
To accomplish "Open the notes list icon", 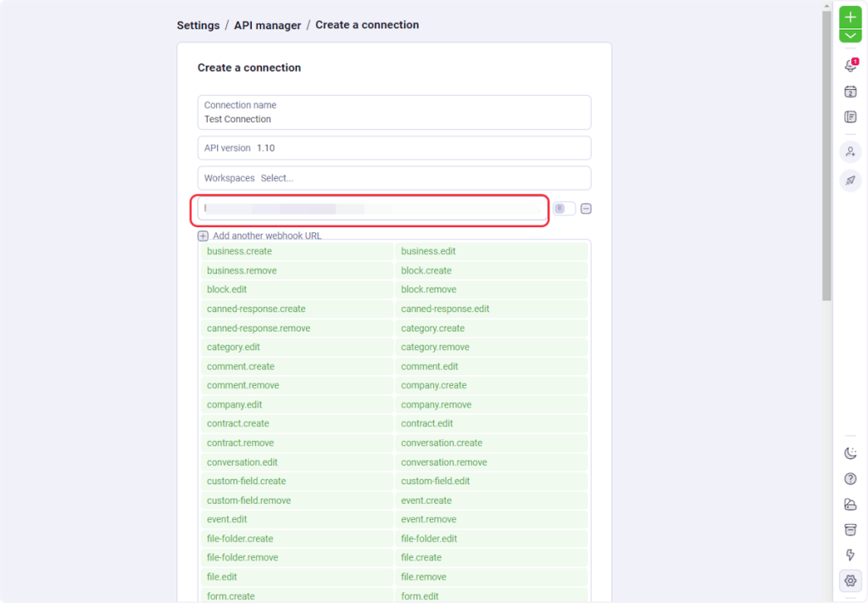I will click(x=850, y=117).
